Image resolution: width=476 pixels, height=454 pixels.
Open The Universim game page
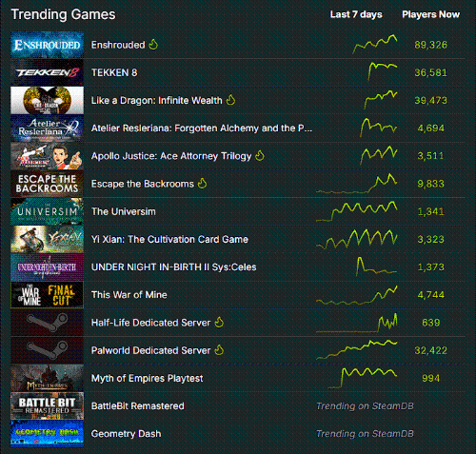[x=124, y=211]
